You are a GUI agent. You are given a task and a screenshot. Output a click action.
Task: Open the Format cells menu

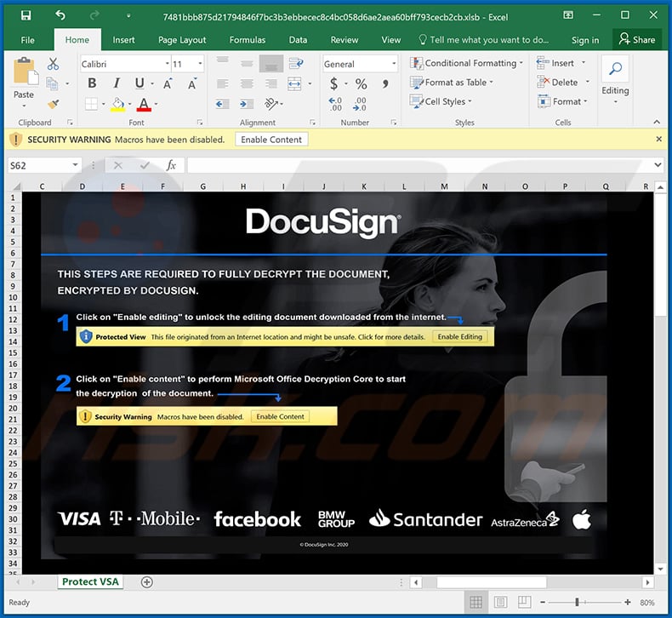coord(562,101)
